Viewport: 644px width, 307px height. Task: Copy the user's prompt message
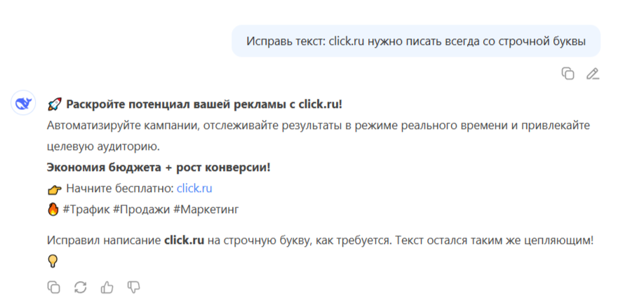[568, 74]
